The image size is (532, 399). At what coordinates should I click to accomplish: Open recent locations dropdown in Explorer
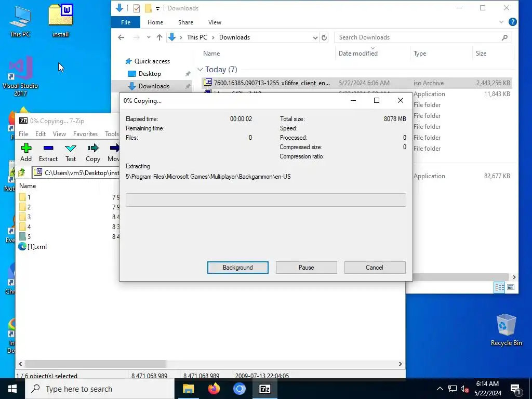[x=149, y=37]
